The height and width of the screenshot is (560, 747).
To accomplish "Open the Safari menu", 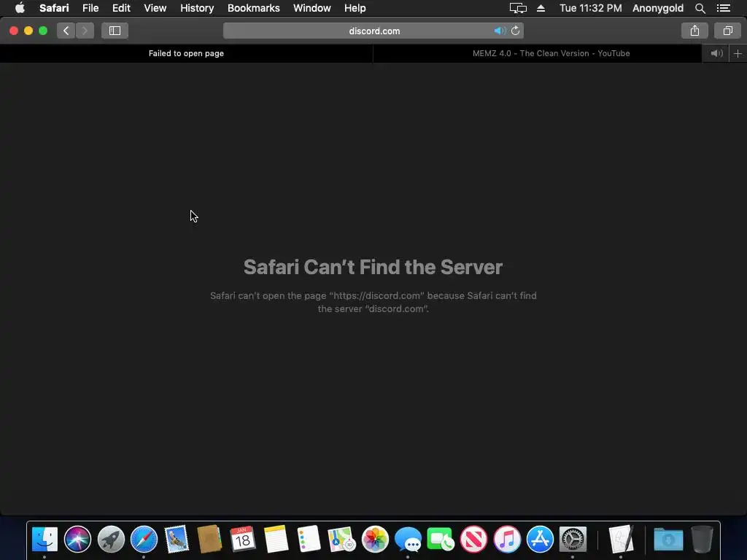I will 54,8.
